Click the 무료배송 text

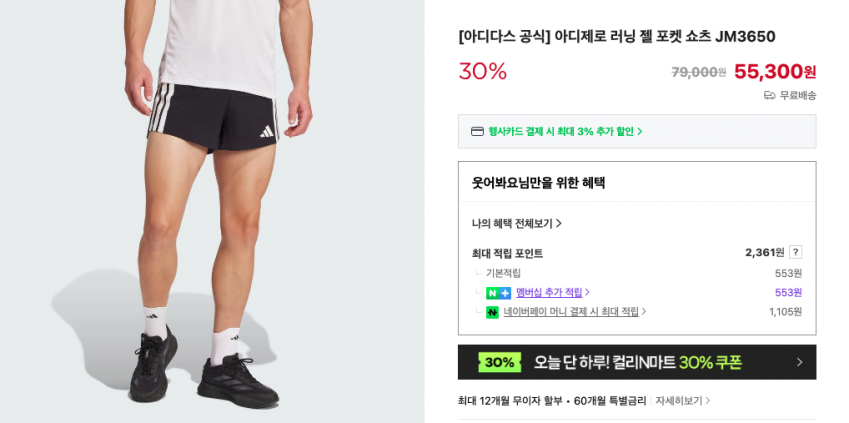[x=798, y=96]
